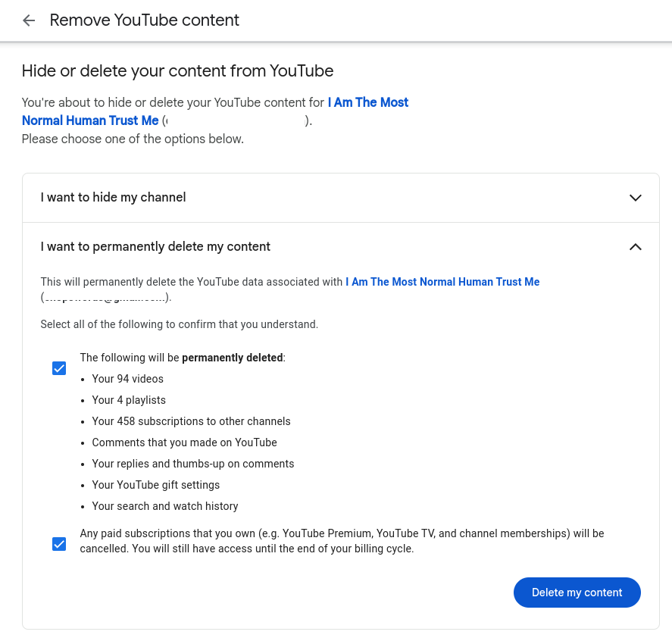Select 'Your search and watch history' list item
Image resolution: width=672 pixels, height=641 pixels.
165,506
